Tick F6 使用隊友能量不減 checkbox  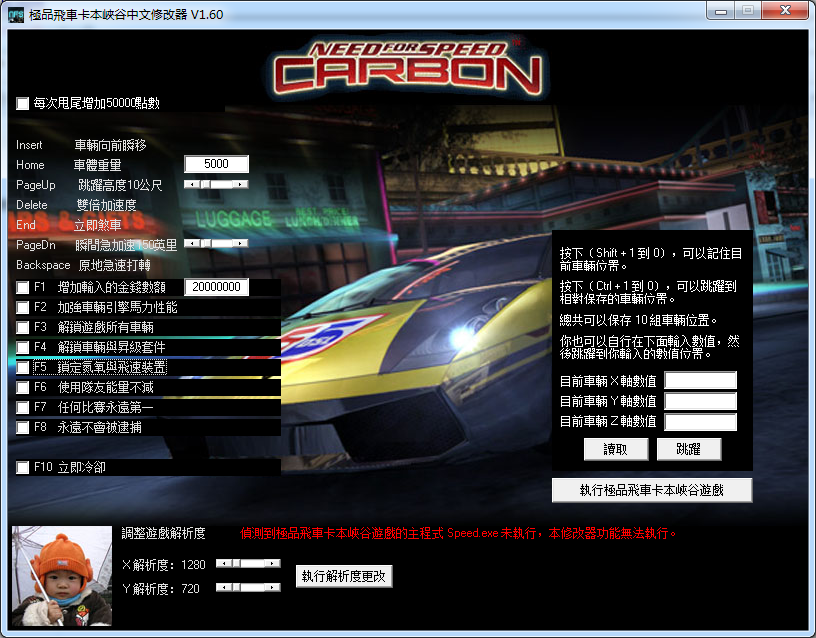coord(22,387)
